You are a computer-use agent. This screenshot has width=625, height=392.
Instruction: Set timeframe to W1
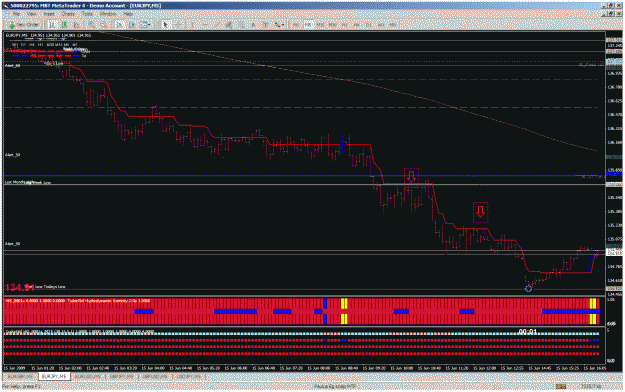click(381, 25)
